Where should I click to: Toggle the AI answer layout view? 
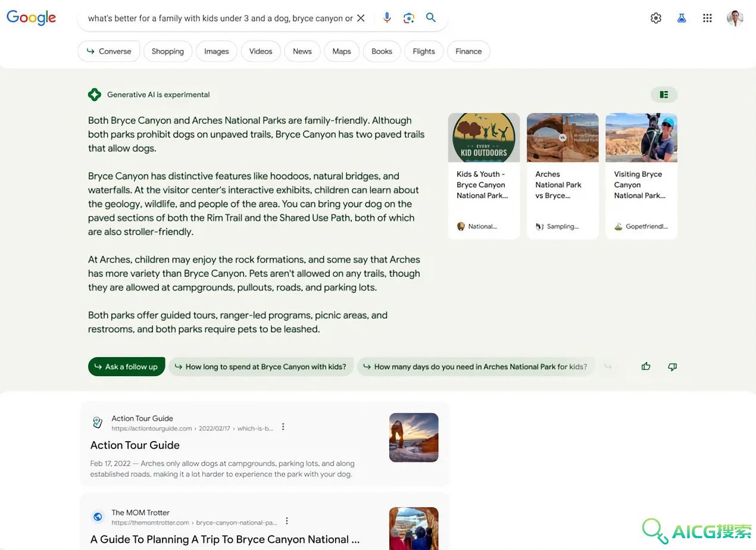tap(664, 95)
